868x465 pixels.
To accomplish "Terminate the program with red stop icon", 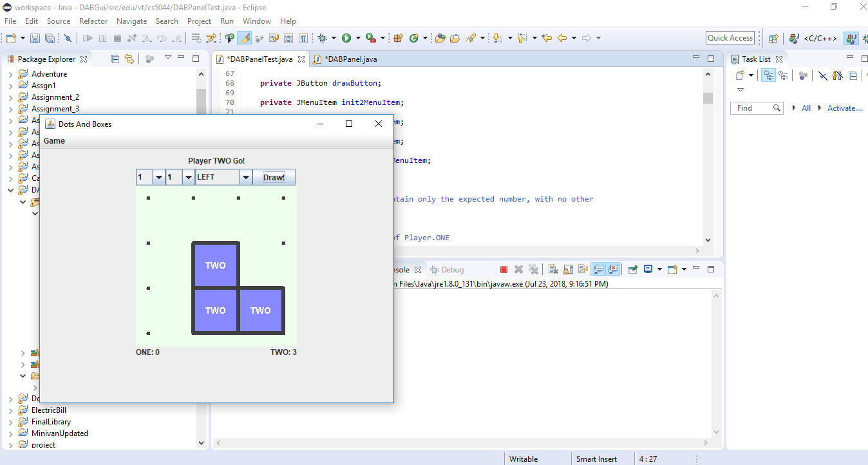I will pos(504,270).
